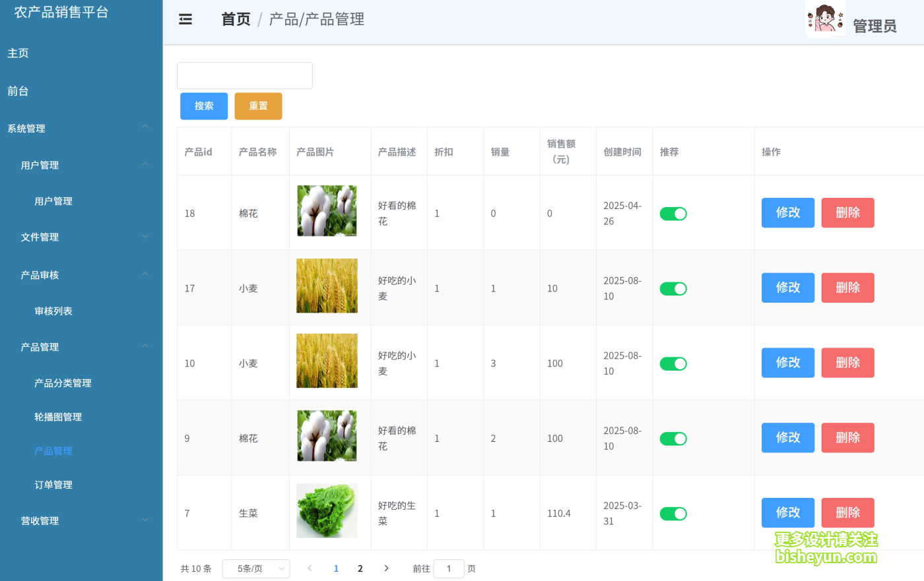The width and height of the screenshot is (924, 581).
Task: Click the previous-page arrow in pagination
Action: 310,568
